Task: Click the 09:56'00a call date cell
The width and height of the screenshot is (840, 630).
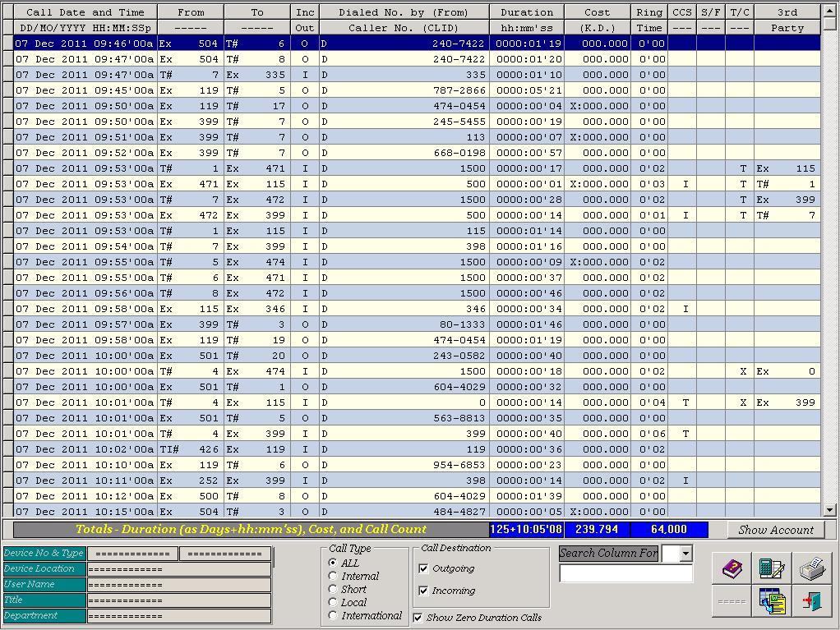Action: [x=85, y=293]
